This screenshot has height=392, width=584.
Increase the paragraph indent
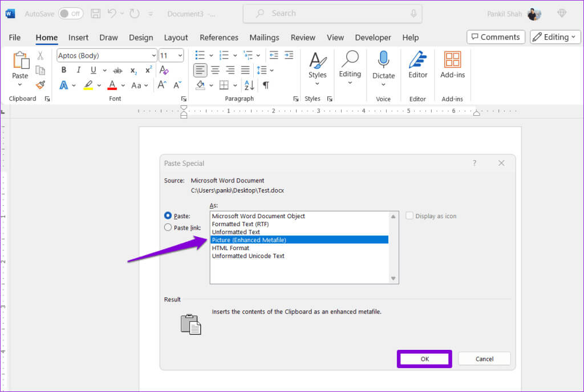[x=289, y=55]
